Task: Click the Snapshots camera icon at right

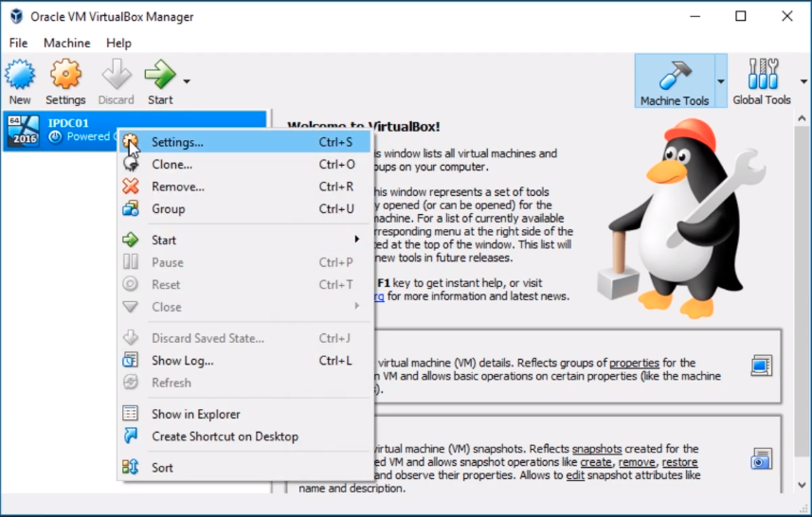Action: coord(761,459)
